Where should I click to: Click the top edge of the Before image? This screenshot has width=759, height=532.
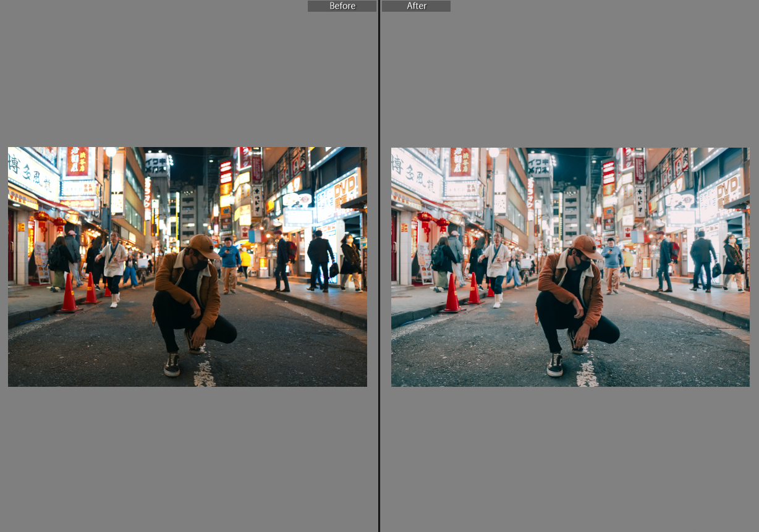(187, 148)
